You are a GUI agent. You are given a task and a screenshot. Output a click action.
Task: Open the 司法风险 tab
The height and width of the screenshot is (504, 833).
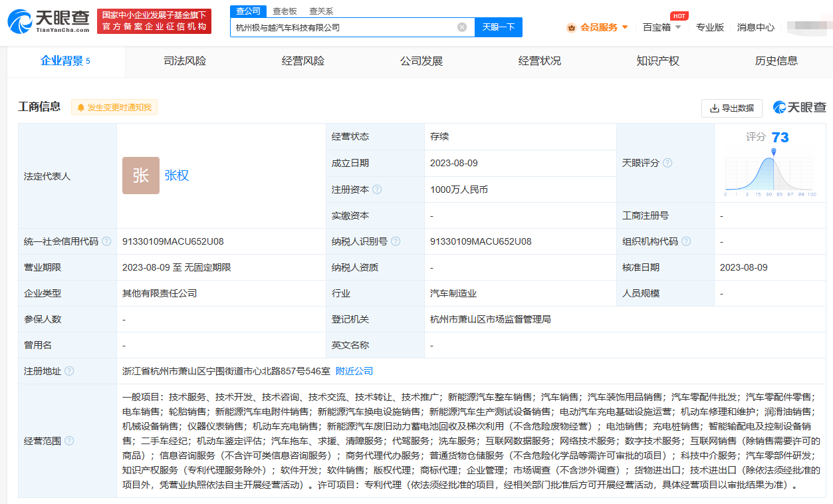(185, 61)
